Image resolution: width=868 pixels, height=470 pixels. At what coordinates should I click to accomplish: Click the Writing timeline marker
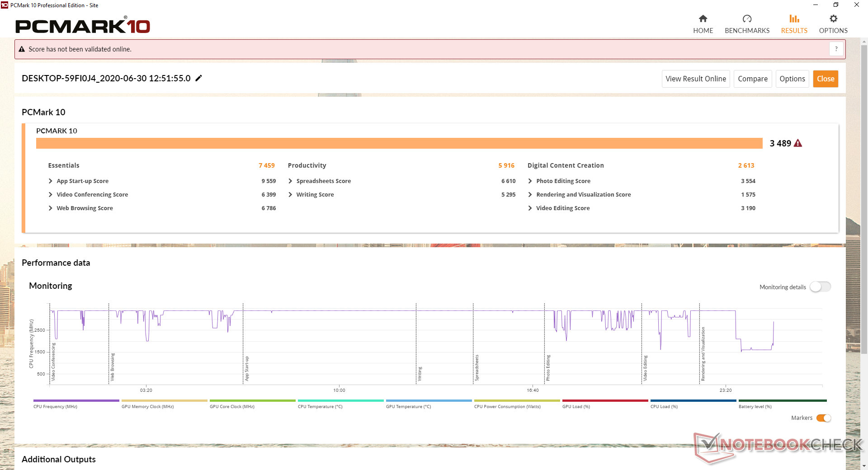[420, 374]
